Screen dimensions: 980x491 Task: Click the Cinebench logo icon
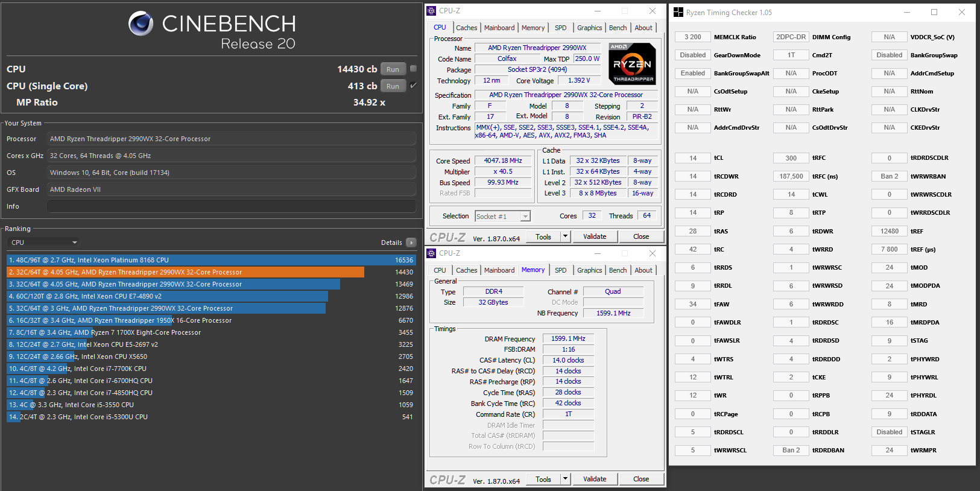tap(141, 24)
